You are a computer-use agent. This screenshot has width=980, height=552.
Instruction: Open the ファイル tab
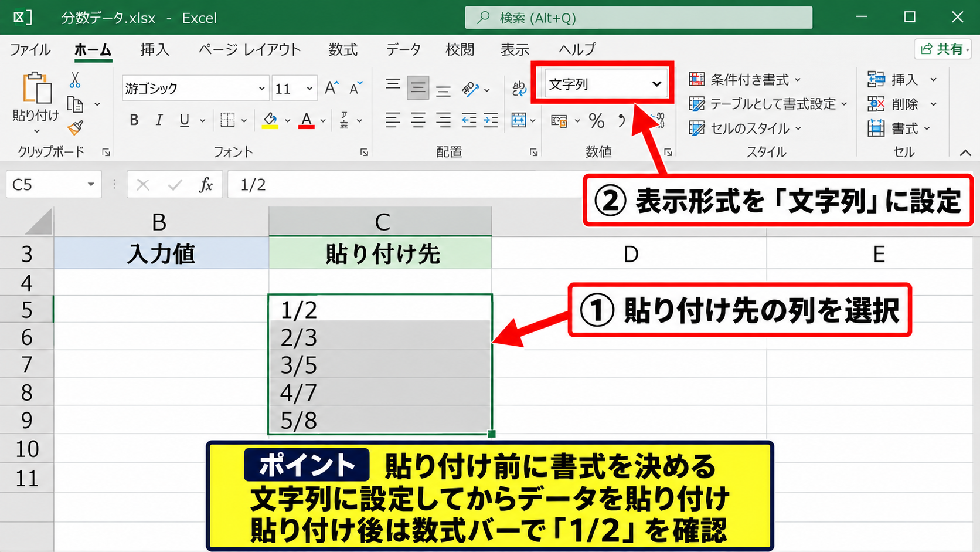[x=30, y=49]
